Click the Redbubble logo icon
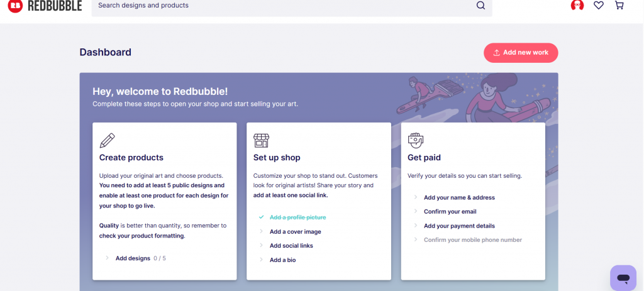Viewport: 644px width, 291px height. point(15,5)
